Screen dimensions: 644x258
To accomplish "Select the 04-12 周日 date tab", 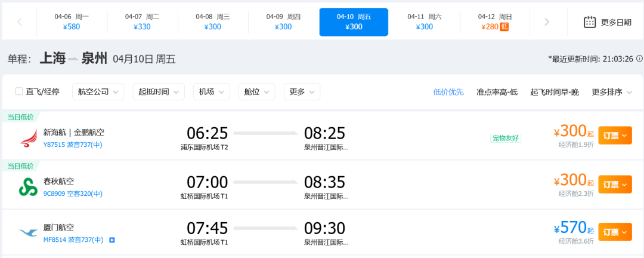I will pos(495,22).
